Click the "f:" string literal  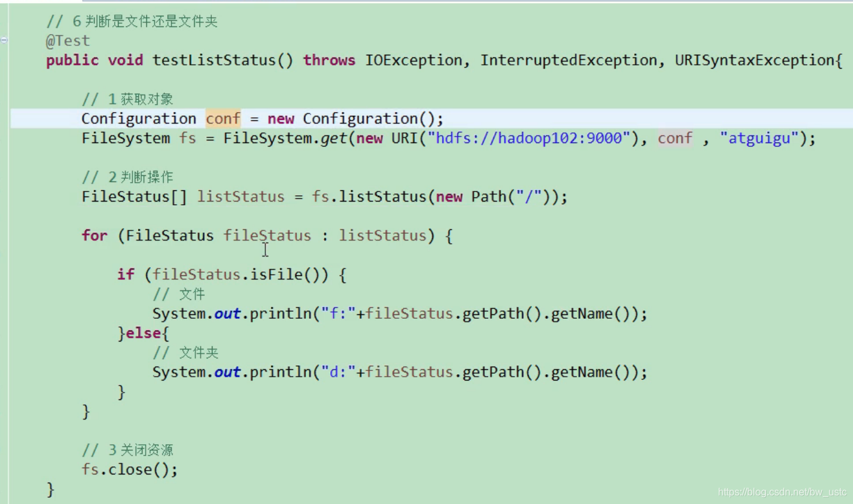[339, 314]
